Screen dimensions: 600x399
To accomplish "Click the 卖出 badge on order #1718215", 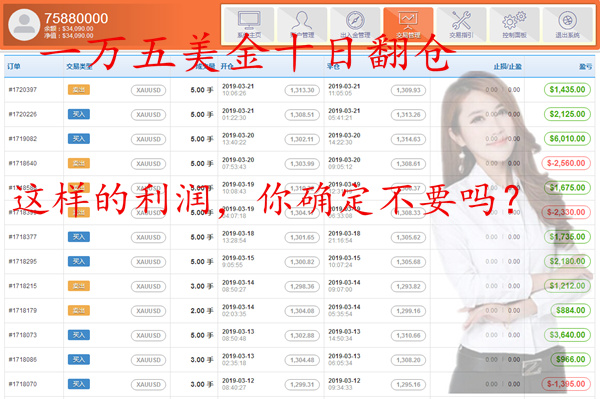I will (x=79, y=286).
